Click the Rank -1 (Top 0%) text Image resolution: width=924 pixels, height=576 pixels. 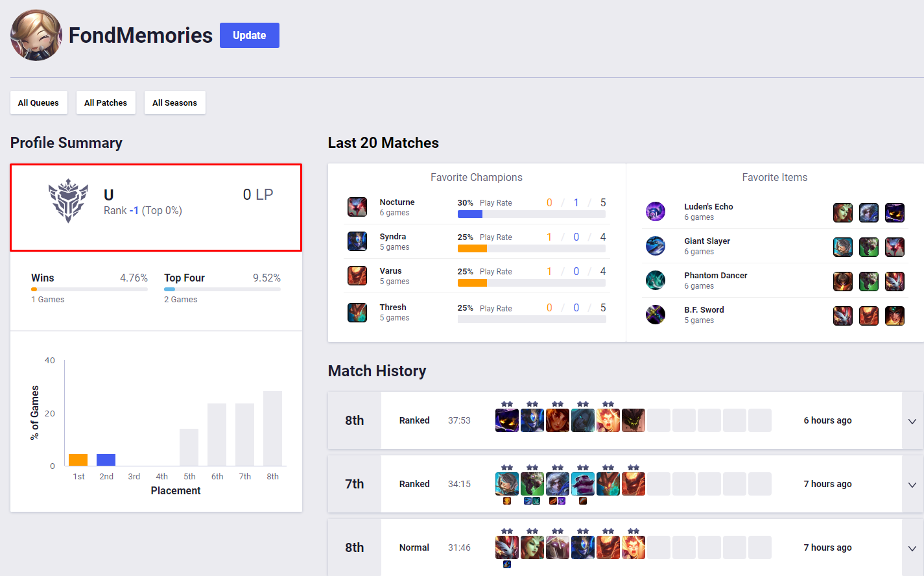tap(143, 210)
